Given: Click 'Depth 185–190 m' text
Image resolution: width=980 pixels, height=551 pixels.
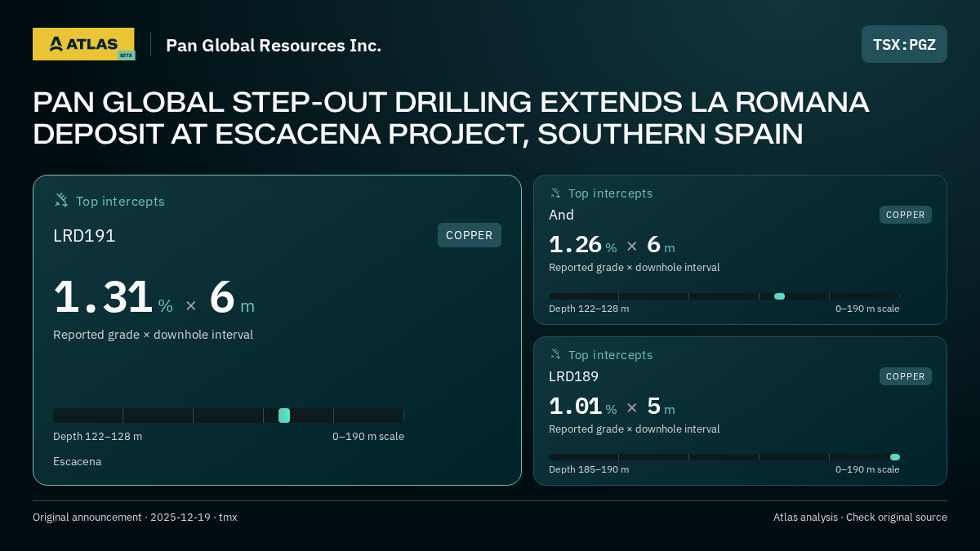Looking at the screenshot, I should [x=589, y=469].
